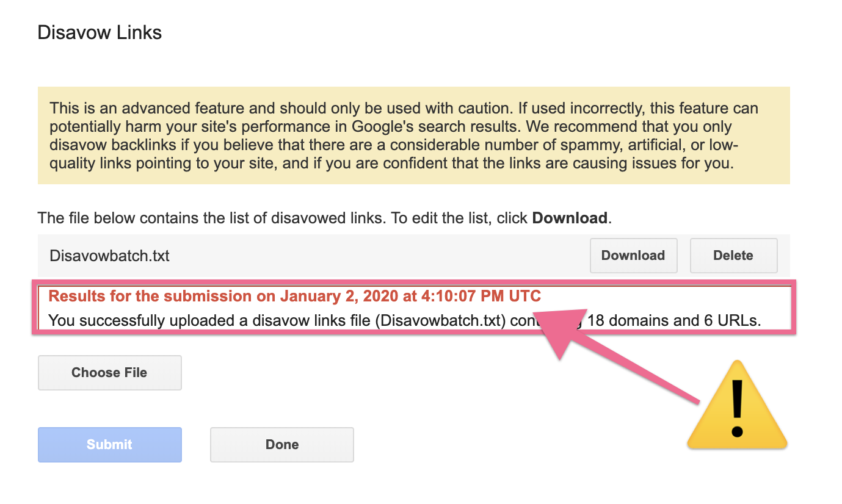This screenshot has width=842, height=504.
Task: Select the Disavowbatch.txt file name
Action: click(109, 256)
